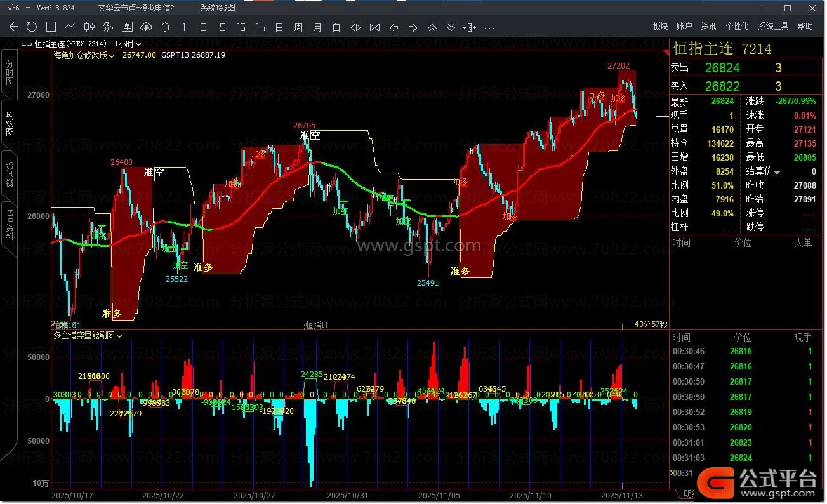The height and width of the screenshot is (504, 827).
Task: Open the F10资料 side tab
Action: click(10, 223)
